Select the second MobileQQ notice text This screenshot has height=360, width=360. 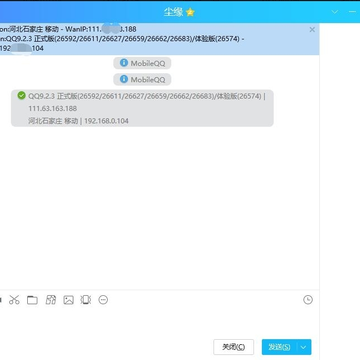pos(148,80)
